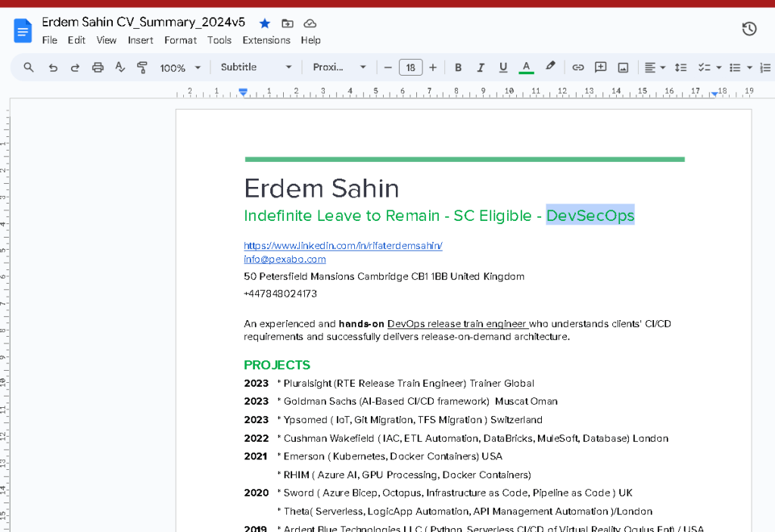Open the text alignment dropdown

[x=655, y=67]
